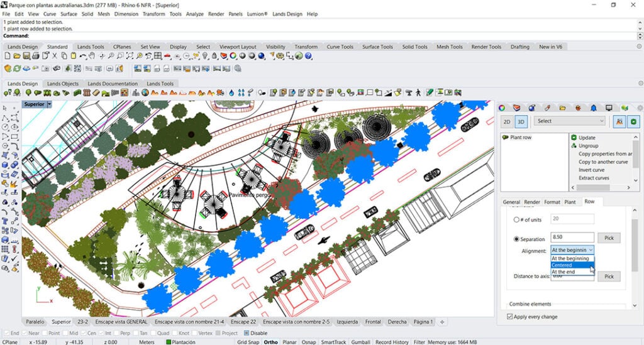The height and width of the screenshot is (345, 644).
Task: Click the water drop irrigation icon
Action: coord(231,93)
